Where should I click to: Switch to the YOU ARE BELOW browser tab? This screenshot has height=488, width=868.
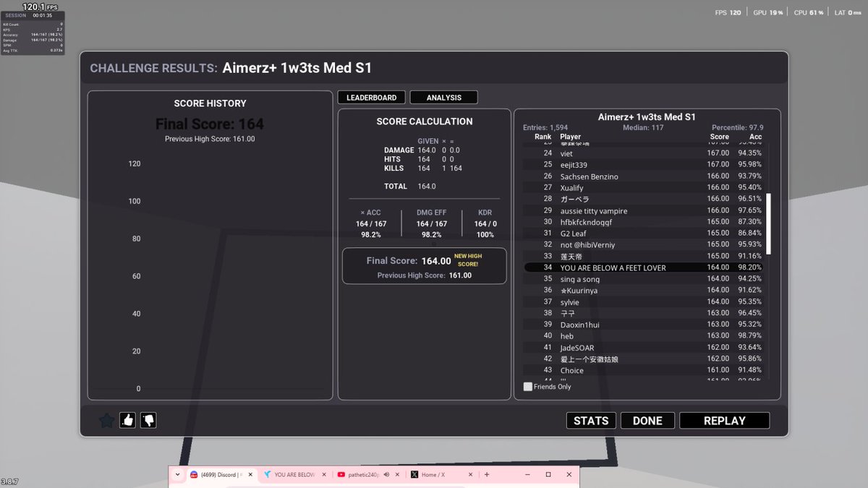(x=295, y=474)
